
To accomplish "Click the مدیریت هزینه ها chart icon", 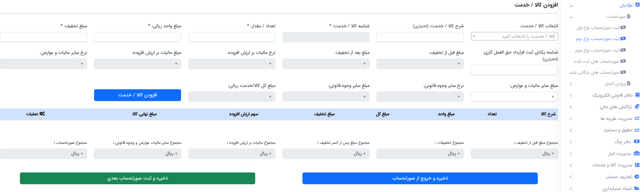I will tap(637, 119).
